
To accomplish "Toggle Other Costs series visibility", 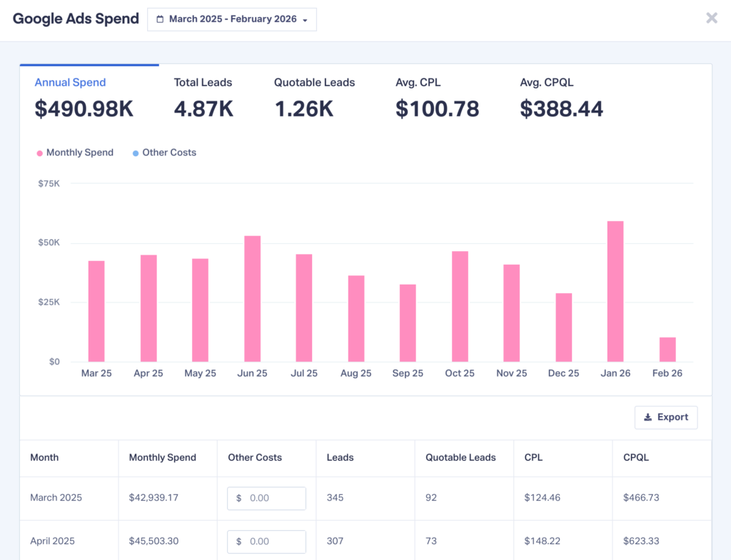I will click(163, 153).
